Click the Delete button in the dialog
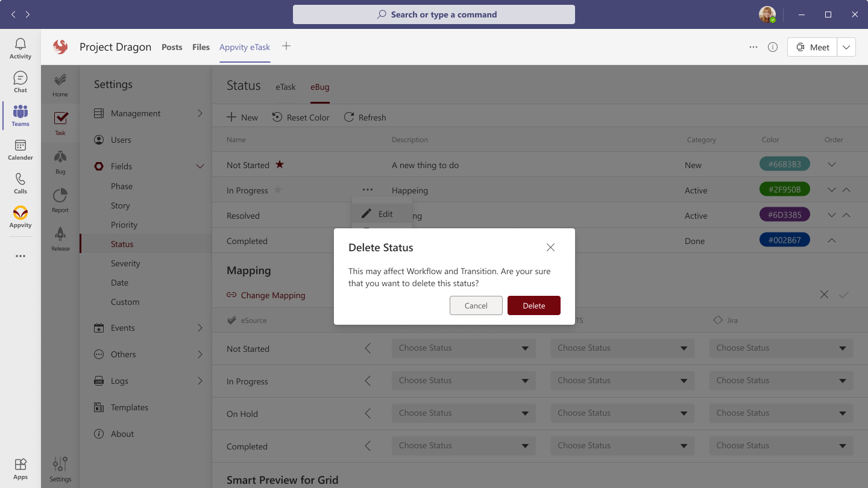 (x=533, y=305)
